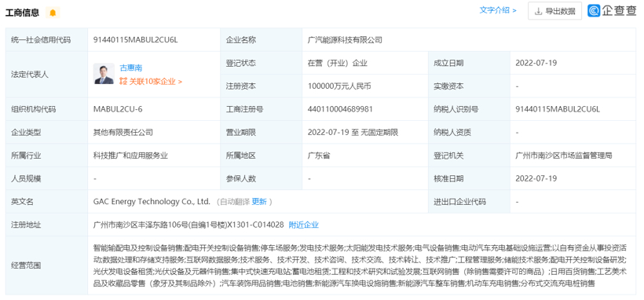The image size is (644, 300).
Task: Click the linked-companies icon before 关联10家企业
Action: [123, 82]
